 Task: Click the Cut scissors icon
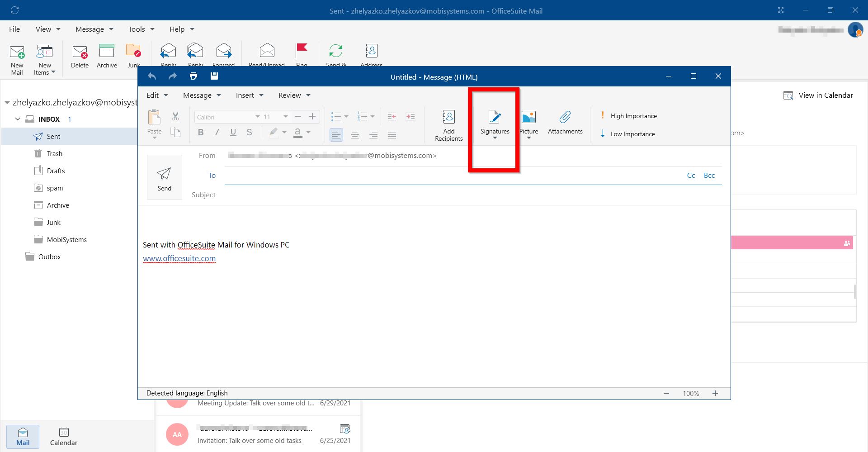coord(175,116)
